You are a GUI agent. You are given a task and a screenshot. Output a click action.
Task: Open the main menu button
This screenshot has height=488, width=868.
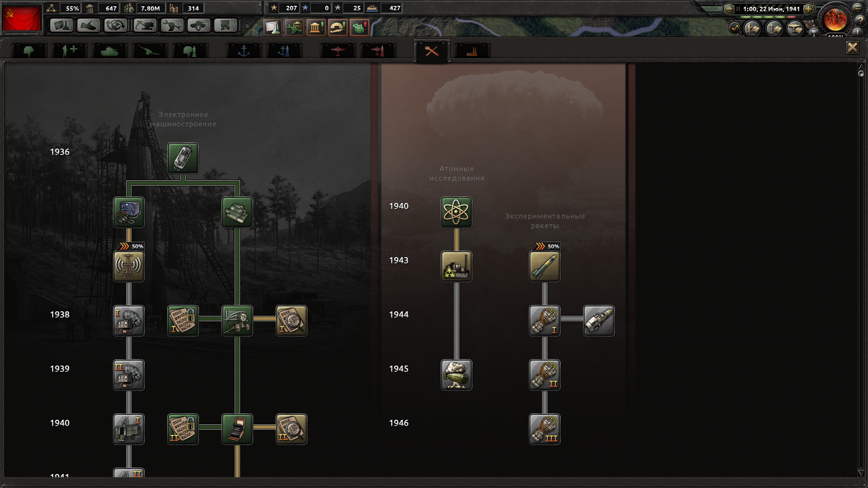(857, 8)
